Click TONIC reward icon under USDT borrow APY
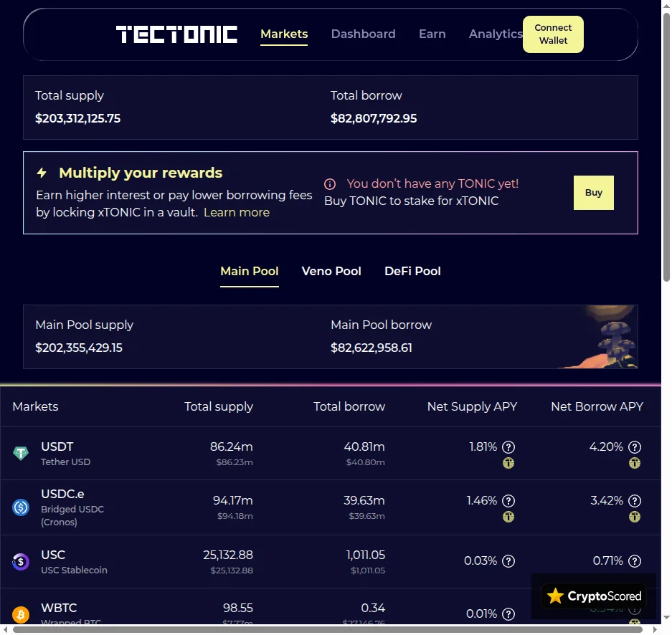This screenshot has width=672, height=635. (634, 463)
